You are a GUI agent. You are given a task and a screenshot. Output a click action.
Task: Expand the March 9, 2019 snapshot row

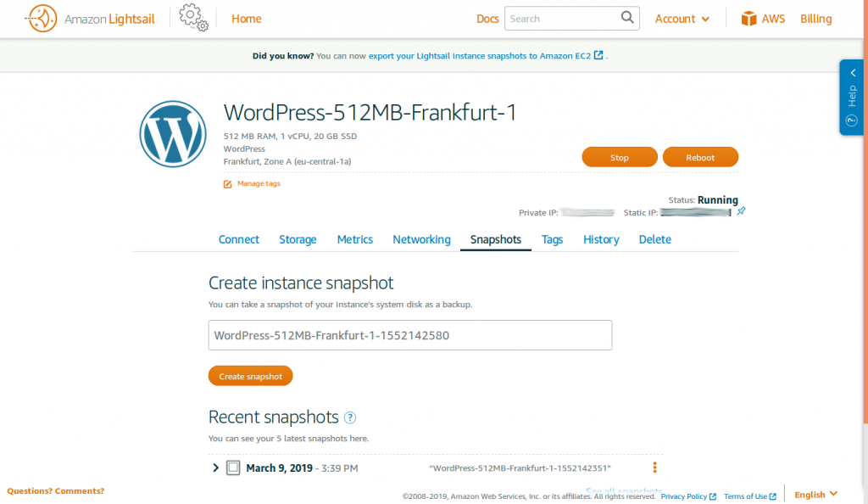(x=215, y=468)
